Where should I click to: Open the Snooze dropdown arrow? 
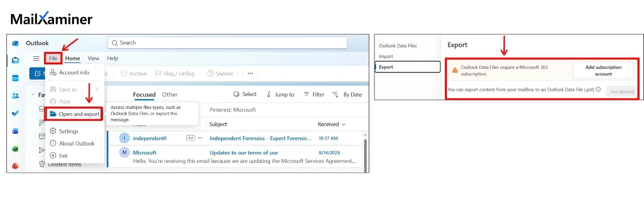238,73
